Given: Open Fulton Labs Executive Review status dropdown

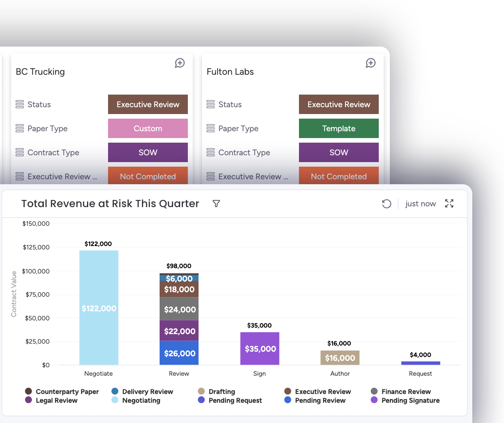Looking at the screenshot, I should coord(339,105).
